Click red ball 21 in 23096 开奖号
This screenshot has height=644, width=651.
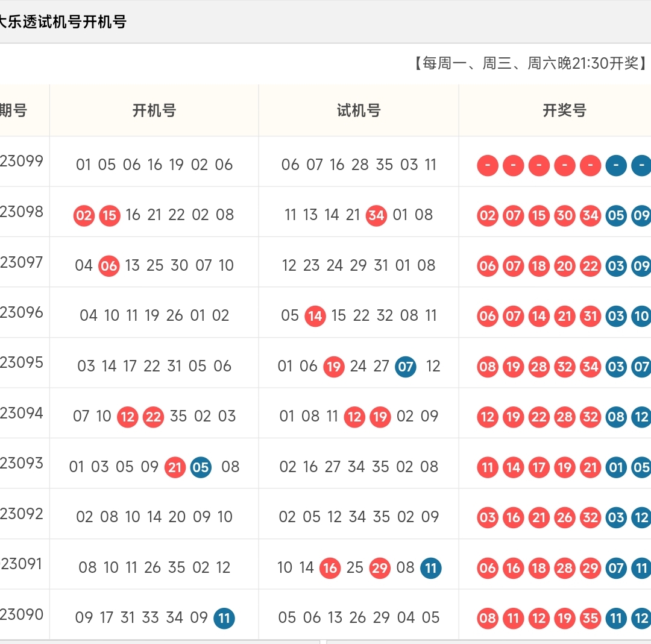pos(565,317)
